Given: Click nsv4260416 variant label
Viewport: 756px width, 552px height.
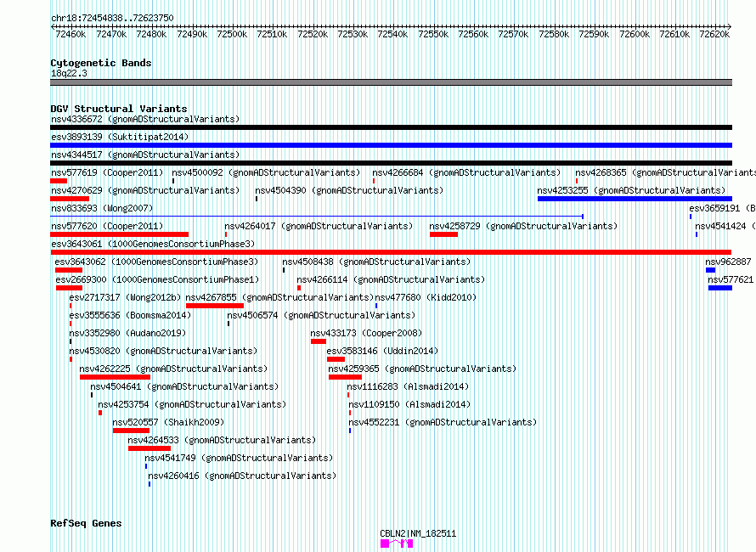Looking at the screenshot, I should click(242, 476).
